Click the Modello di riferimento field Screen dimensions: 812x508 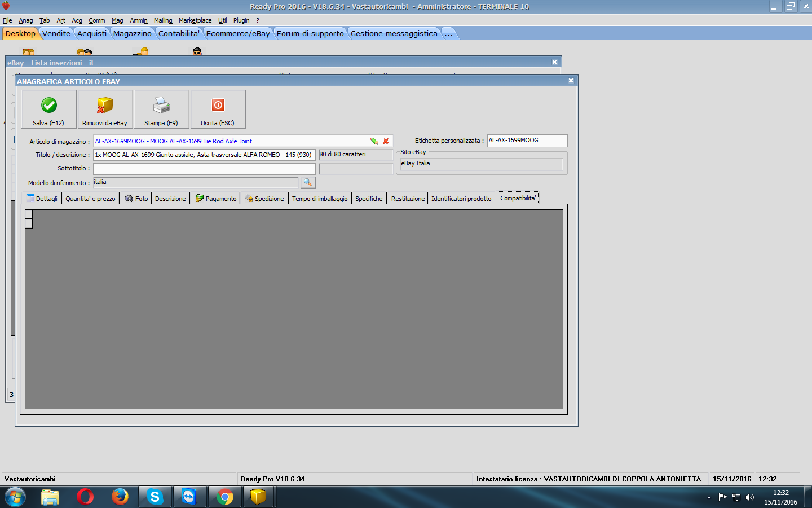tap(196, 182)
